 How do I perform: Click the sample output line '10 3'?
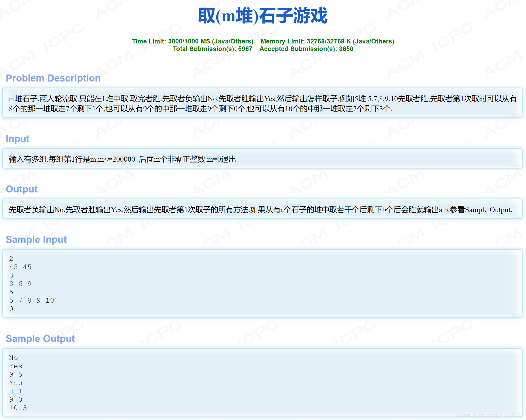(18, 408)
